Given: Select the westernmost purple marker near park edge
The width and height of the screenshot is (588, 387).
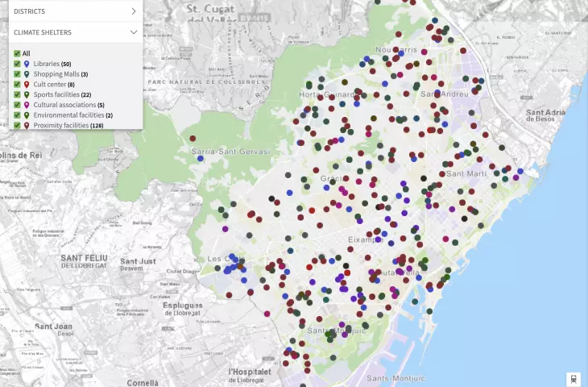Looking at the screenshot, I should pyautogui.click(x=226, y=229).
